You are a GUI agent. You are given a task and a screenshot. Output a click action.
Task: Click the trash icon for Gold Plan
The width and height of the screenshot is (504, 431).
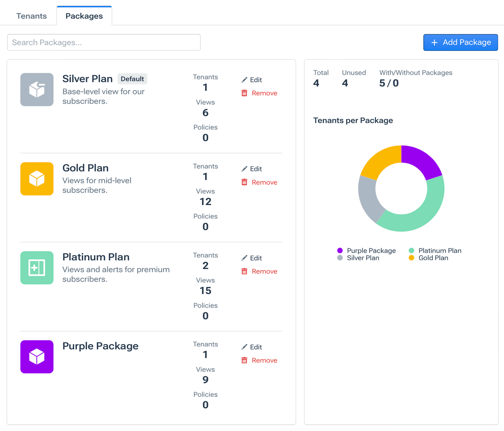pyautogui.click(x=244, y=182)
